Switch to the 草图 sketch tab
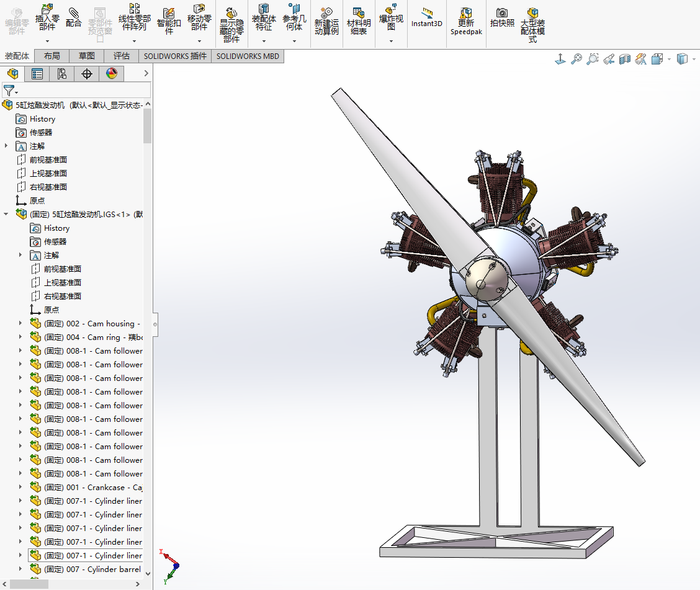 click(x=87, y=56)
